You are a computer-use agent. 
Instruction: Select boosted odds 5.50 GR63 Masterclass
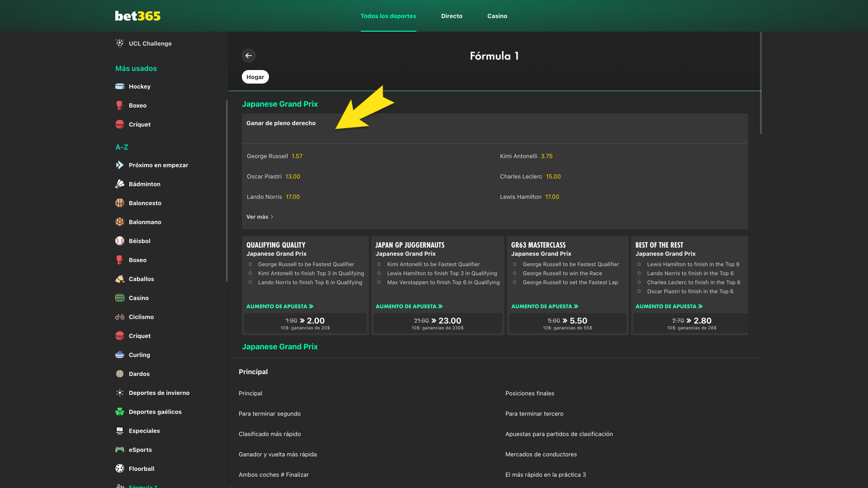click(x=568, y=323)
